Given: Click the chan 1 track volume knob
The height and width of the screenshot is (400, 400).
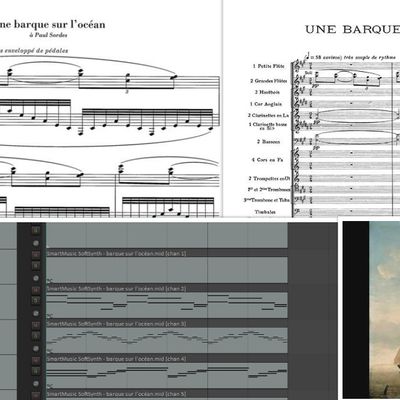Looking at the screenshot, I should click(x=36, y=278).
